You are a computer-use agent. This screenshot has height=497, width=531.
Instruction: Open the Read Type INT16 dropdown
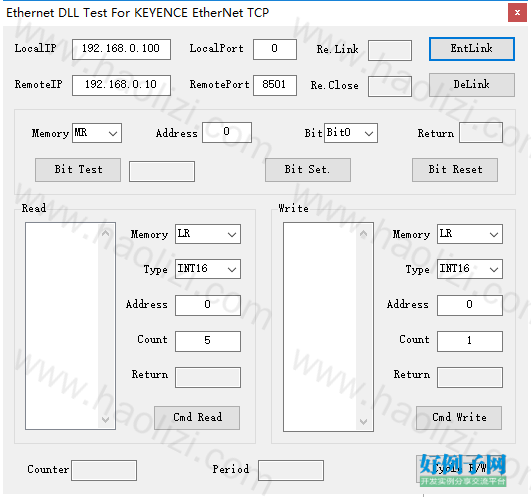(x=208, y=269)
